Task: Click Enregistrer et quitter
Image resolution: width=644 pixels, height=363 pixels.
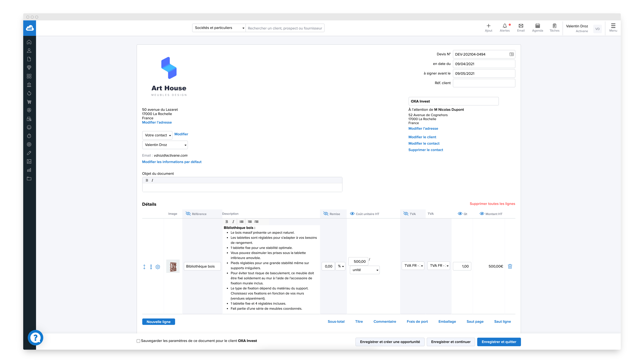Action: (499, 342)
